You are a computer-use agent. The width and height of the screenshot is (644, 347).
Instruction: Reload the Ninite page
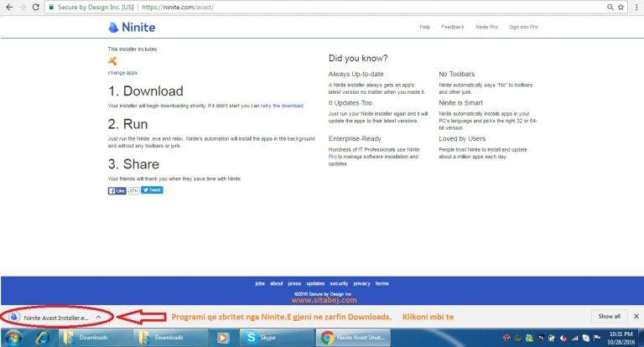point(36,7)
